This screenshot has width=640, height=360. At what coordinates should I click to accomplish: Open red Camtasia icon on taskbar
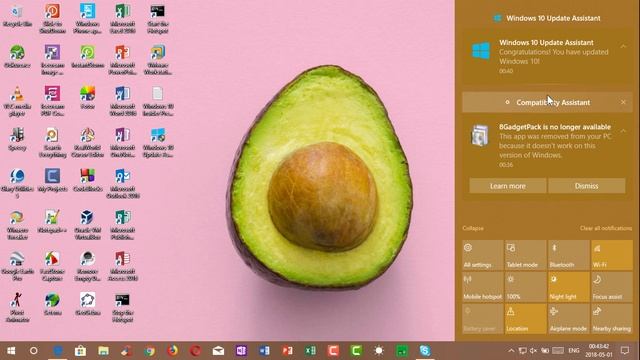pyautogui.click(x=333, y=351)
